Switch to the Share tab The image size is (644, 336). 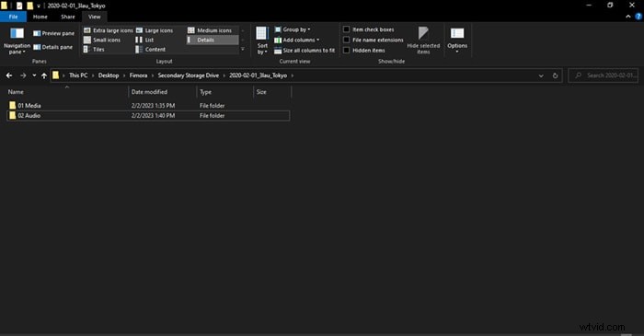[68, 17]
